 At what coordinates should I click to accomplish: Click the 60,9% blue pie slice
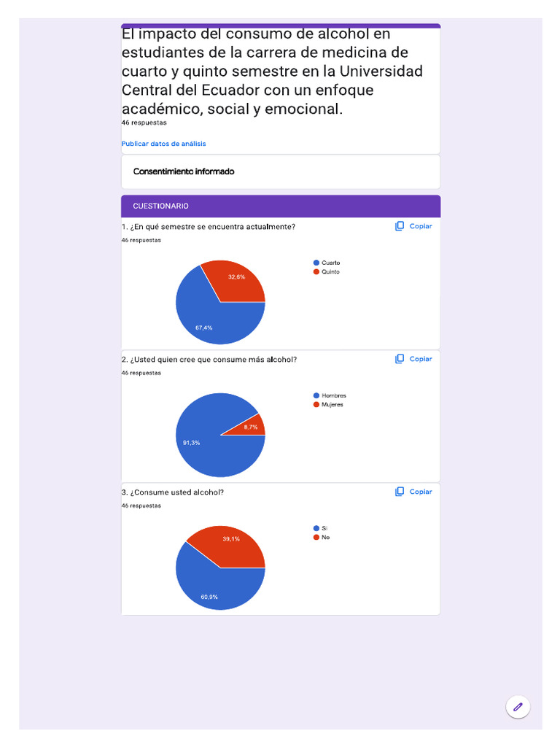[x=211, y=587]
